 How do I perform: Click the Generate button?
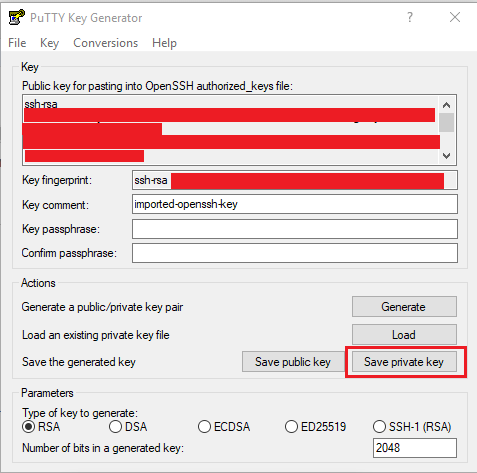(404, 307)
